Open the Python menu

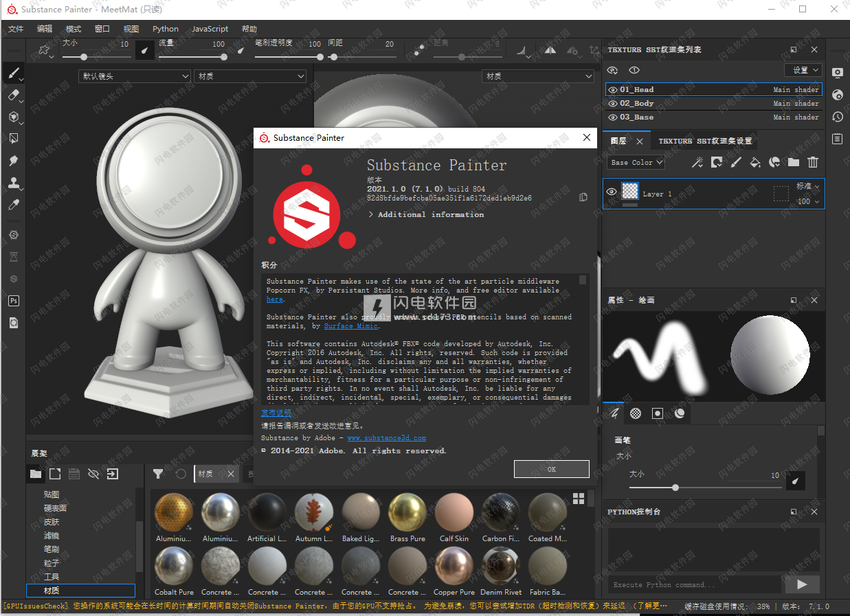[166, 29]
